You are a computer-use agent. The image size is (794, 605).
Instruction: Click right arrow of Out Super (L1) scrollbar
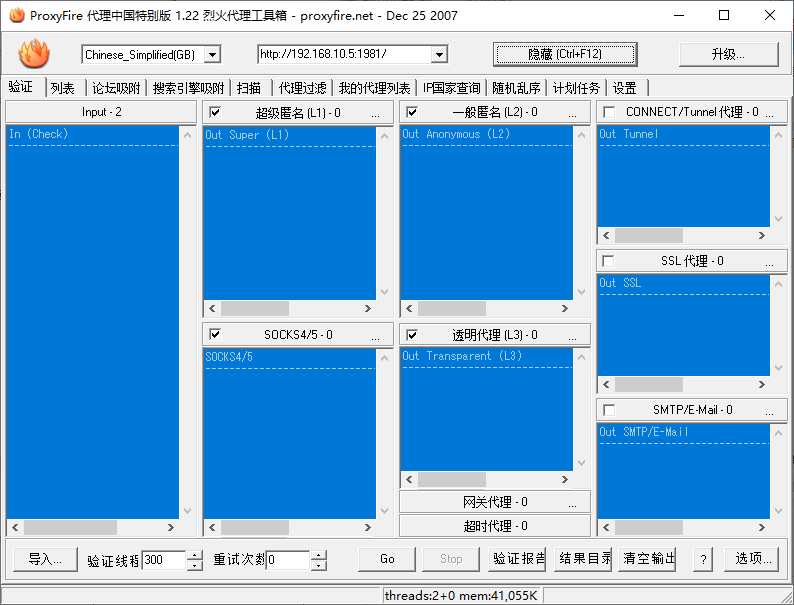point(368,308)
